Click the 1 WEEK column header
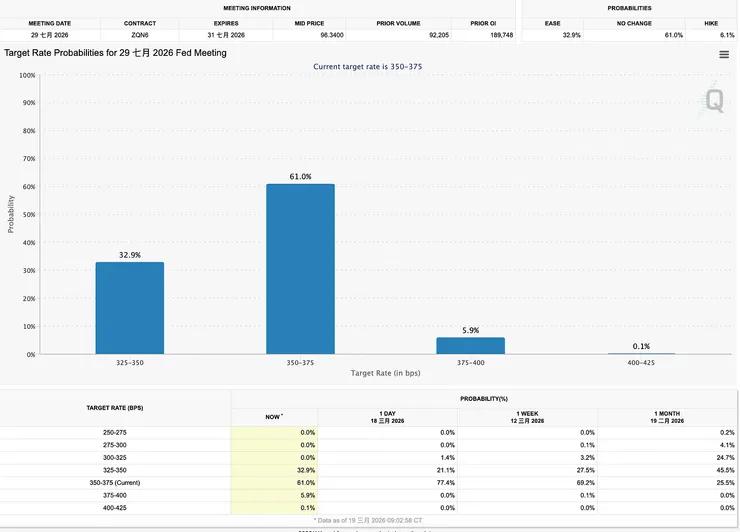Image resolution: width=740 pixels, height=532 pixels. 527,417
